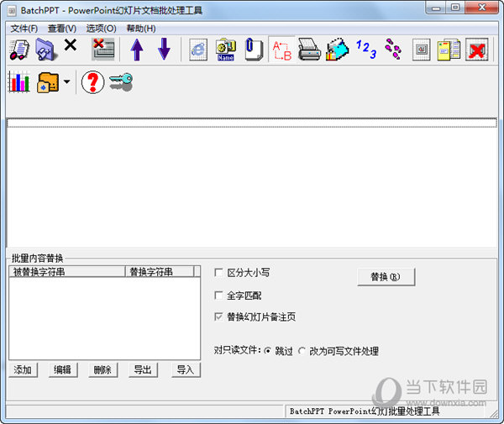Click the Internet Explorer page icon
This screenshot has width=504, height=424.
point(198,50)
